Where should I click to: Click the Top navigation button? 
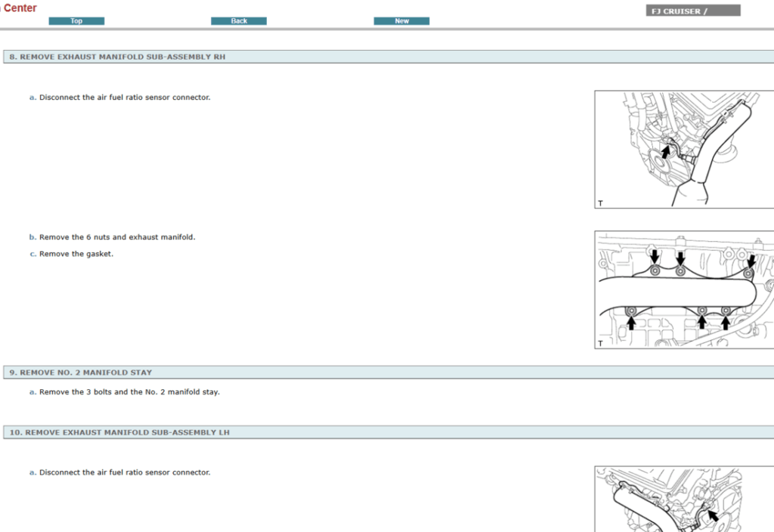click(x=76, y=20)
